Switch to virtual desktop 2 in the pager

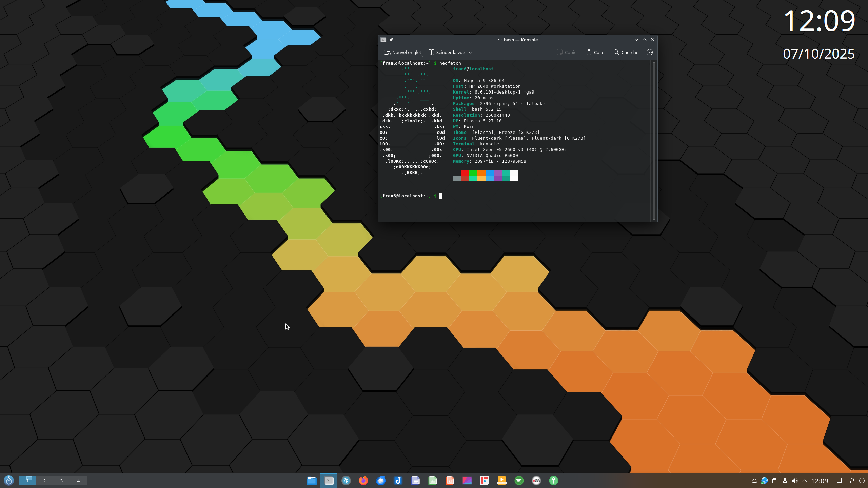[x=44, y=480]
